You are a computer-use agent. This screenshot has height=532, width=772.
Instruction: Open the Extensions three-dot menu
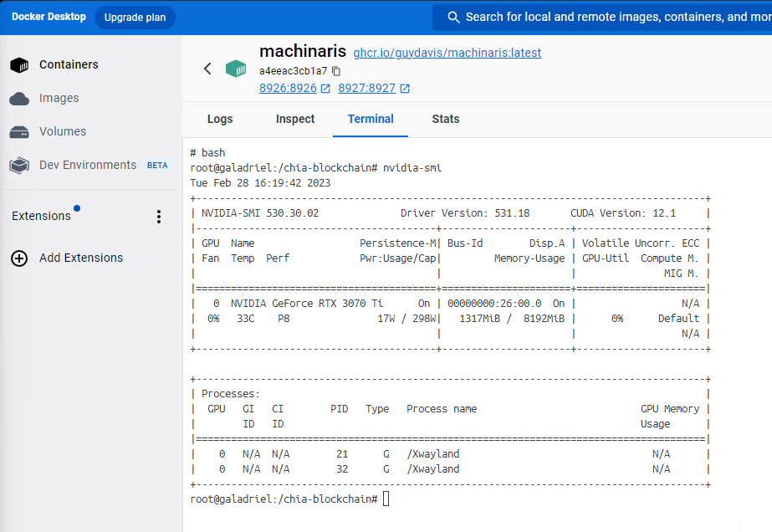159,217
